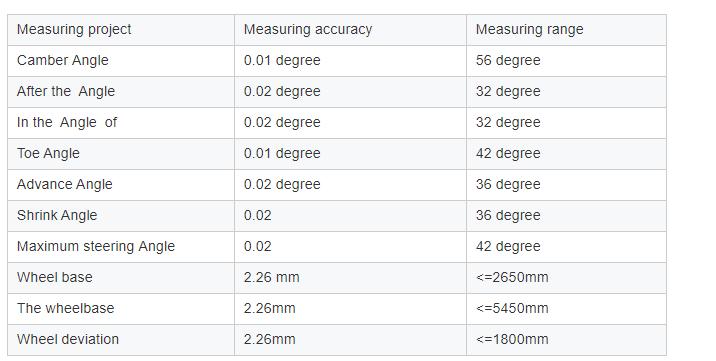Select the Measuring range column header
Image resolution: width=716 pixels, height=361 pixels.
[566, 30]
